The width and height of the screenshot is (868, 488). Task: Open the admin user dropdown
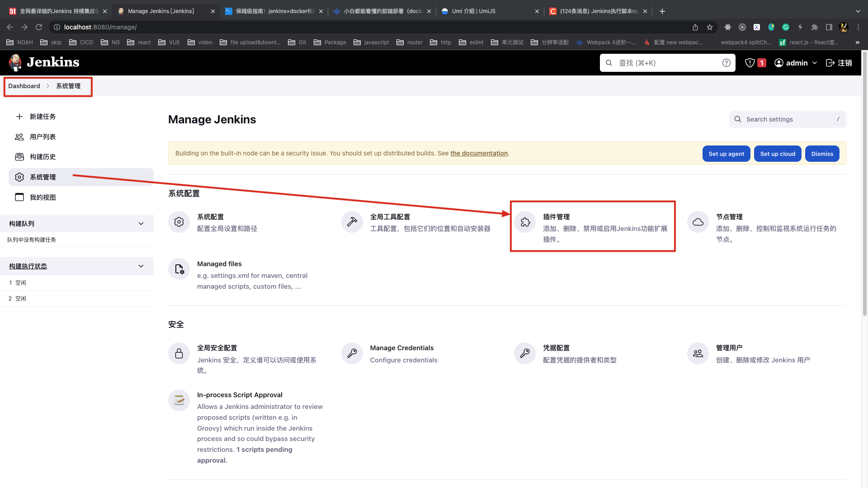pyautogui.click(x=796, y=63)
